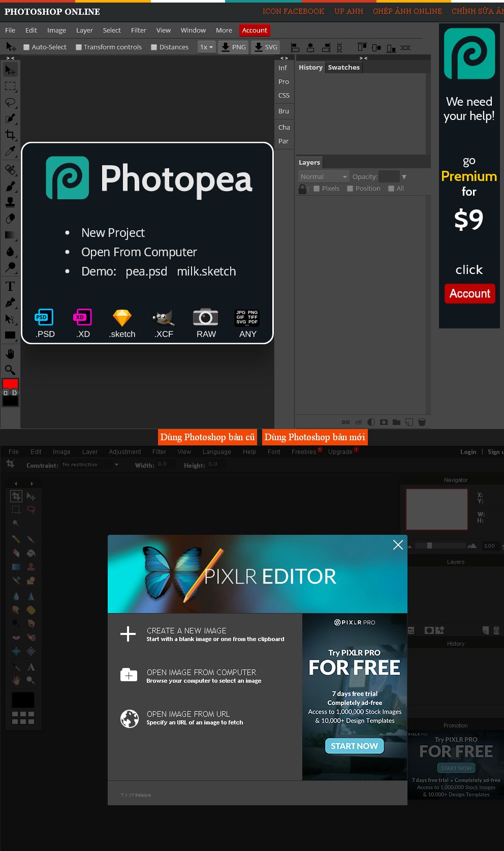Click the black background color swatch

10,401
